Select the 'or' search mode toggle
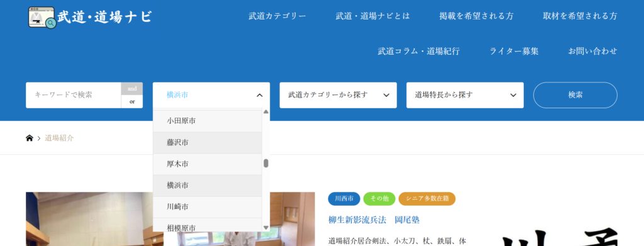Image resolution: width=644 pixels, height=246 pixels. (x=132, y=102)
